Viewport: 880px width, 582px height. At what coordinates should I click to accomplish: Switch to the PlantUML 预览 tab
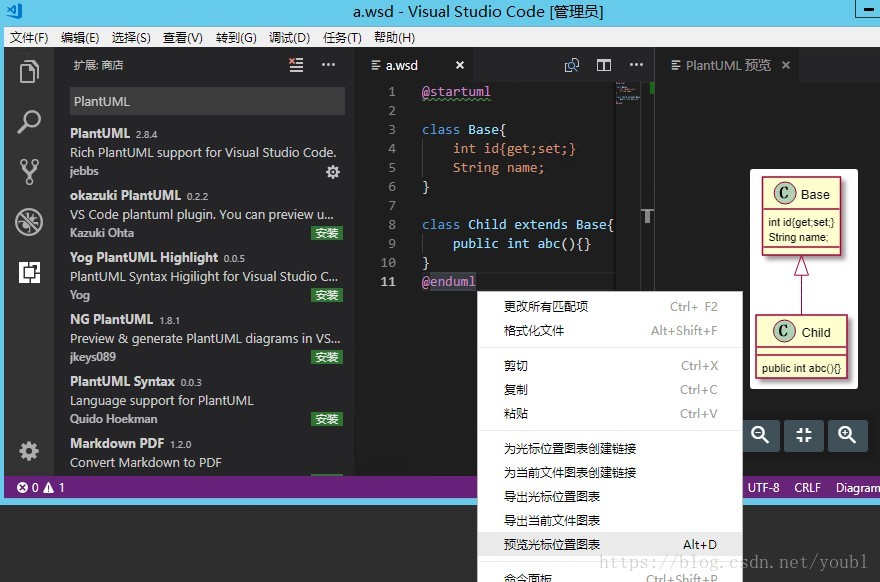coord(728,66)
